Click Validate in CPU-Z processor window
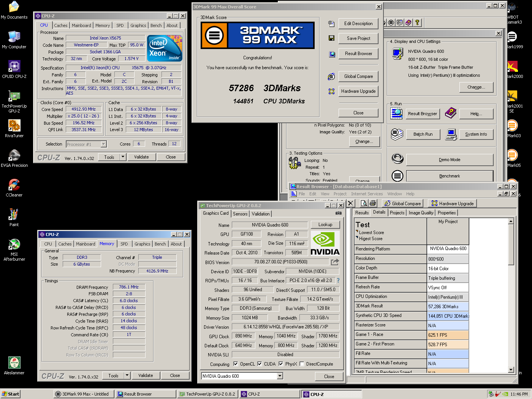This screenshot has height=399, width=532. pyautogui.click(x=141, y=157)
